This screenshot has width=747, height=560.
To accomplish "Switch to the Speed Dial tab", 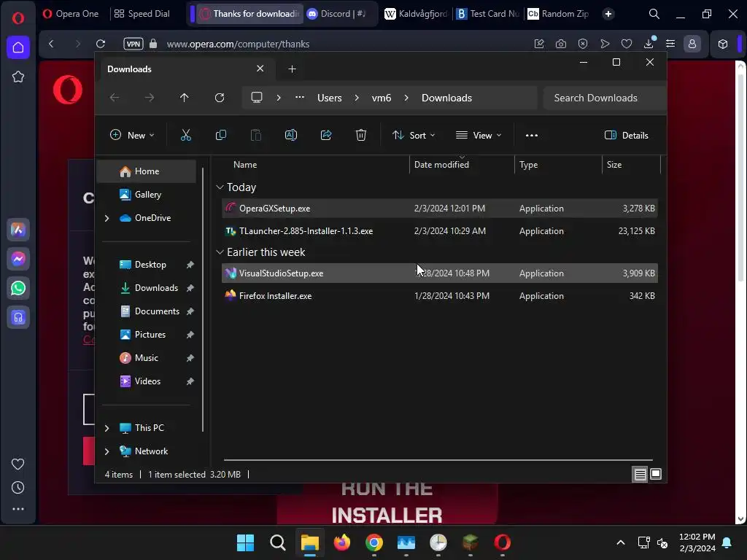I will [x=142, y=14].
